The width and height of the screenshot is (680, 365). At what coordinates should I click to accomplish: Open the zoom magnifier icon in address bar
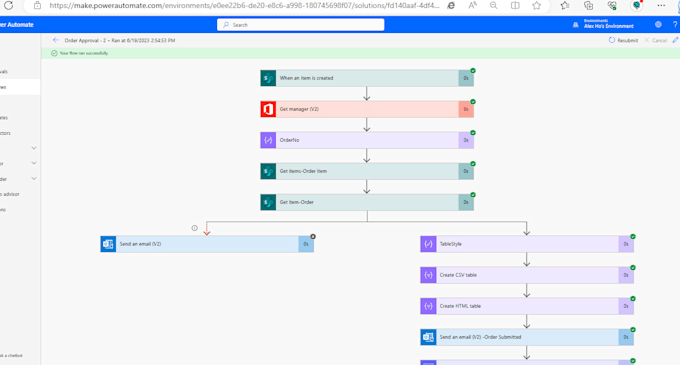494,6
